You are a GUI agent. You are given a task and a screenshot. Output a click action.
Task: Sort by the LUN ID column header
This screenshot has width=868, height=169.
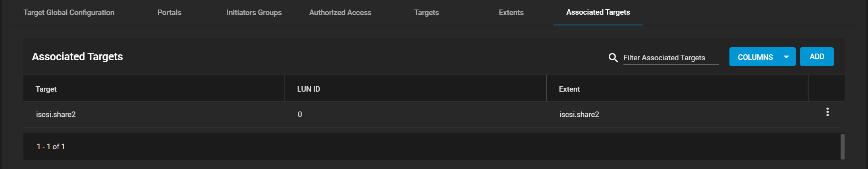(309, 89)
